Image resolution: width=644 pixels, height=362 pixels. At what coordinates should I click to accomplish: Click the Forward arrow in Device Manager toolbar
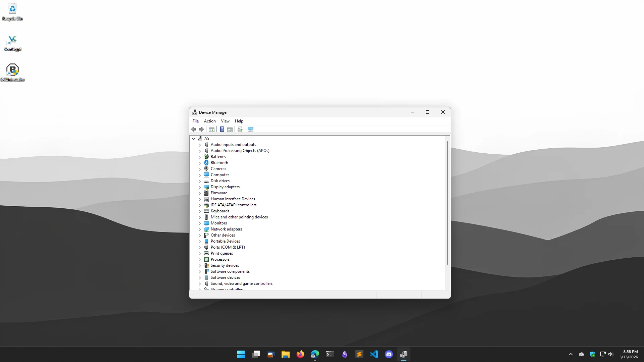coord(201,130)
